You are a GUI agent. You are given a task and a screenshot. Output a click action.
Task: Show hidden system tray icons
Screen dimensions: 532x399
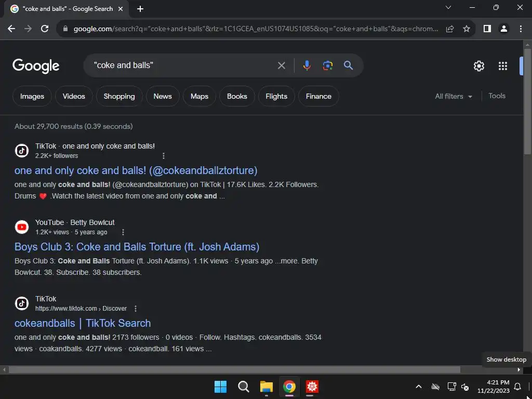coord(419,387)
